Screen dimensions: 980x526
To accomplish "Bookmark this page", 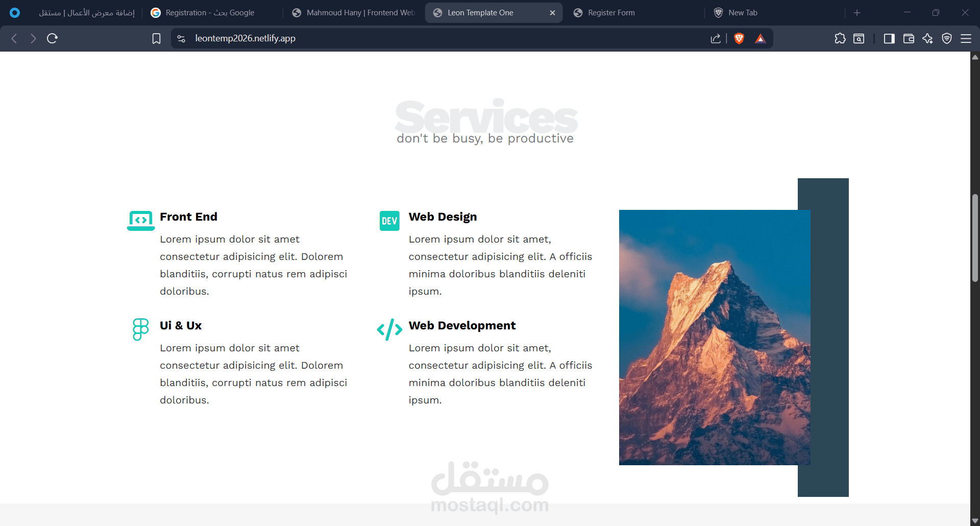I will [x=156, y=38].
